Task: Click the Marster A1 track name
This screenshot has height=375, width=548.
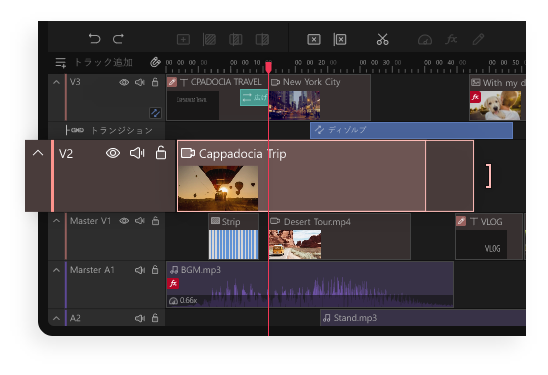Action: coord(92,270)
